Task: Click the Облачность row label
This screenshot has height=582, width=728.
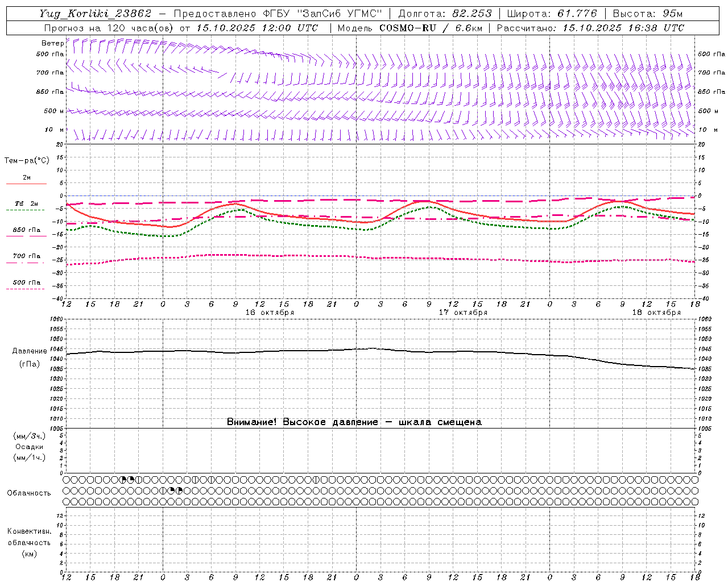Action: (x=29, y=493)
